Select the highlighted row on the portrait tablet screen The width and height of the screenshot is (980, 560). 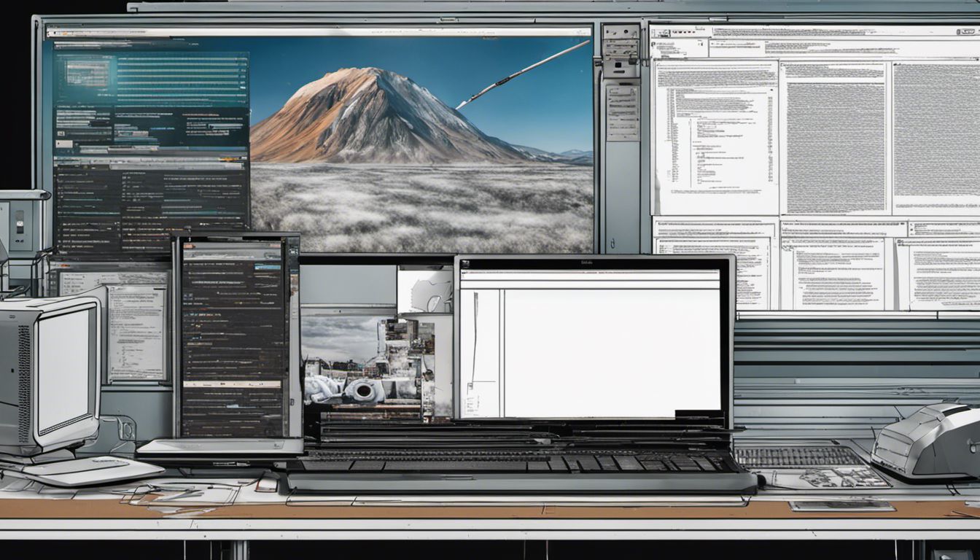pos(232,384)
